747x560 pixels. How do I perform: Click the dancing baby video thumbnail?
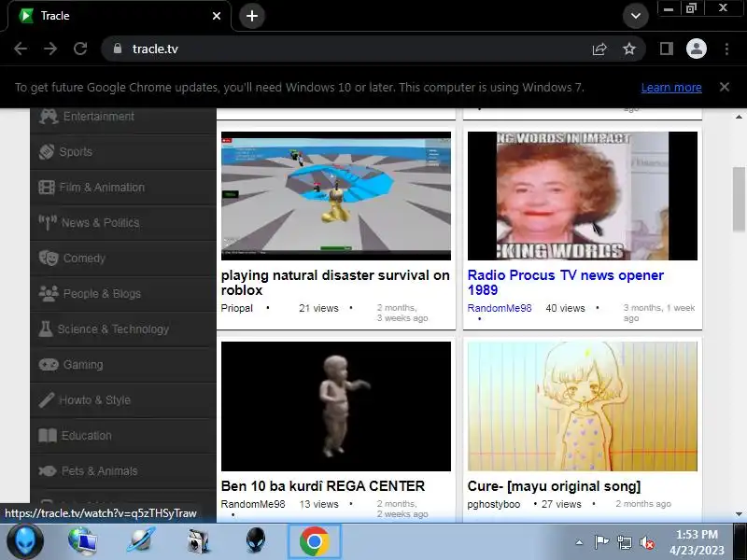tap(336, 406)
